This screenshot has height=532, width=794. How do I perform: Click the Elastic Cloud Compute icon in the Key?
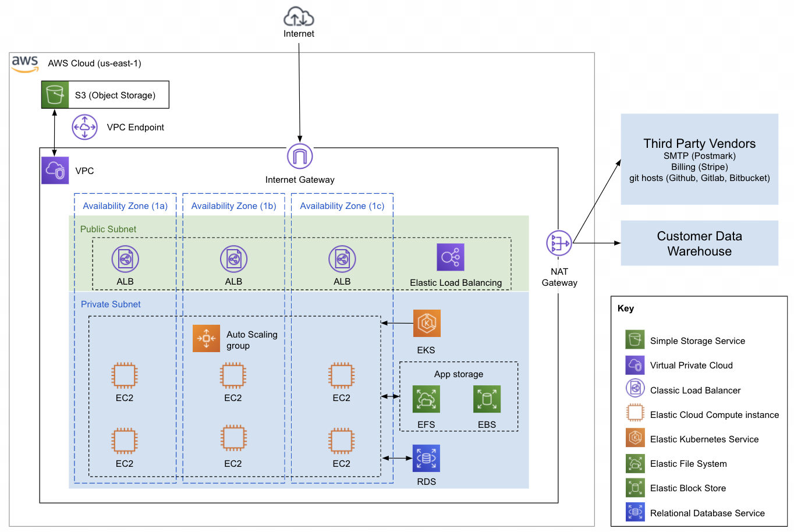pos(635,413)
